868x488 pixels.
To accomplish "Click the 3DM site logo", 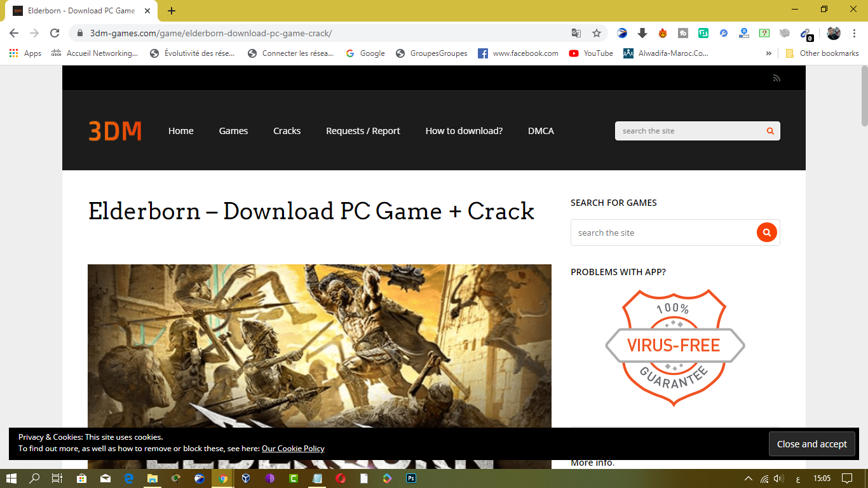I will tap(115, 131).
